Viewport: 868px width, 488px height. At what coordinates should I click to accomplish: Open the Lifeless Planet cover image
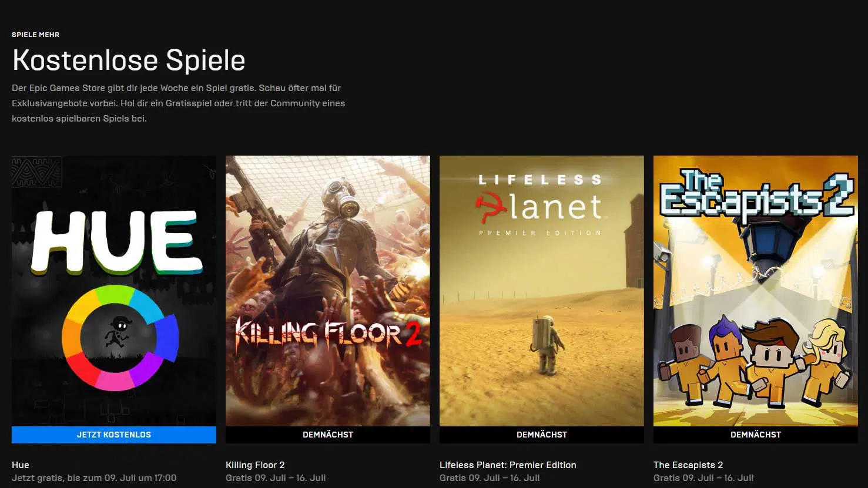542,291
